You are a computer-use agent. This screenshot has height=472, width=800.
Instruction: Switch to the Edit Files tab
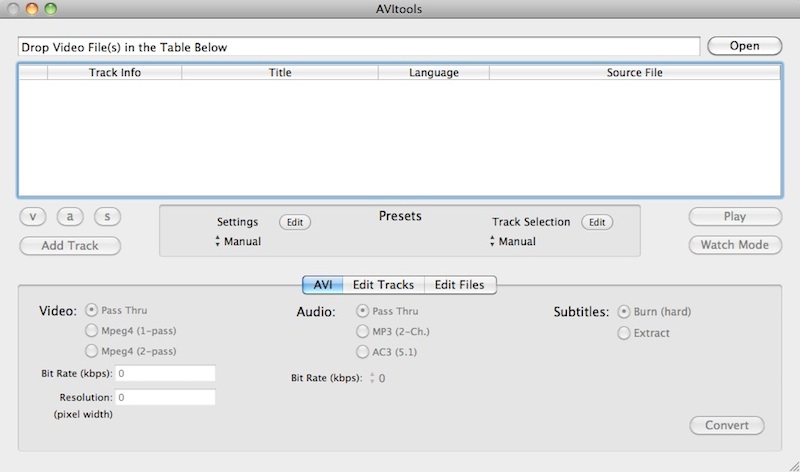(x=459, y=285)
